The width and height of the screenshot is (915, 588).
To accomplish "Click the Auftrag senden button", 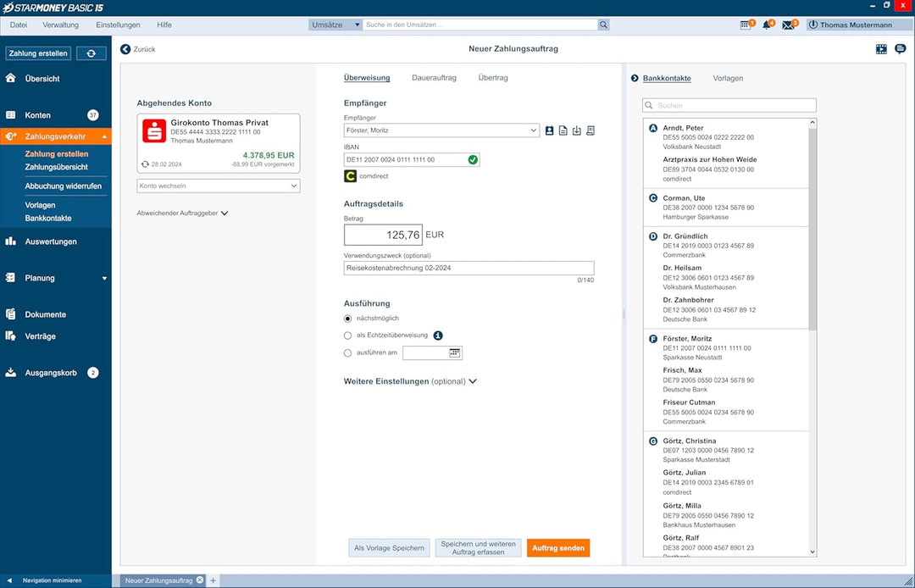I will pyautogui.click(x=557, y=547).
